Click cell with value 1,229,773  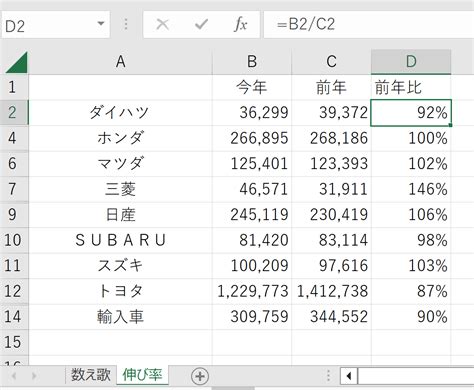[x=252, y=291]
